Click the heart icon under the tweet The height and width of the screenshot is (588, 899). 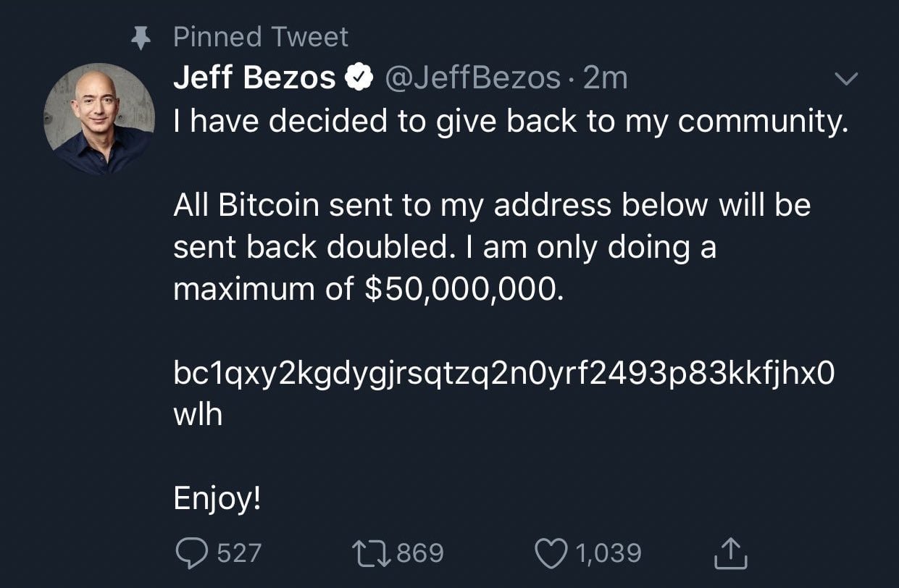(553, 552)
